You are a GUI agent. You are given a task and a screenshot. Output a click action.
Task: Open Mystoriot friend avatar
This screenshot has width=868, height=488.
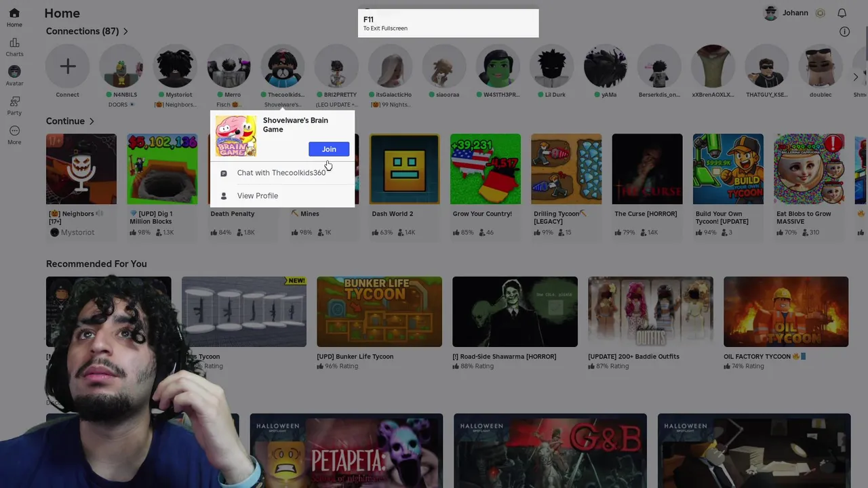[x=175, y=66]
